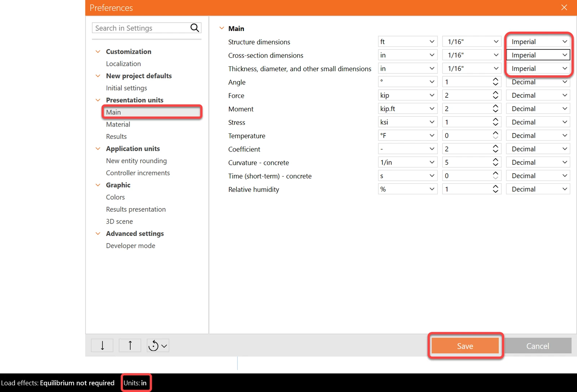Close the Preferences dialog
577x392 pixels.
point(564,8)
